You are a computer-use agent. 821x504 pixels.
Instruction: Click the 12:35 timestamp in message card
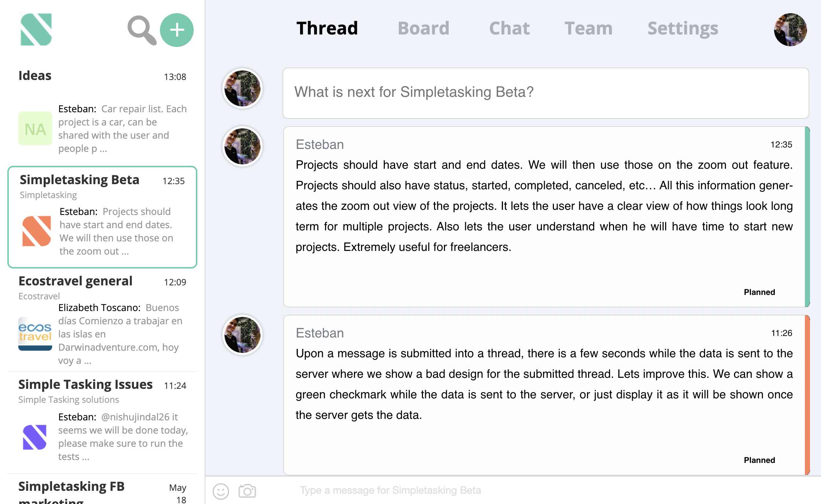click(x=781, y=145)
